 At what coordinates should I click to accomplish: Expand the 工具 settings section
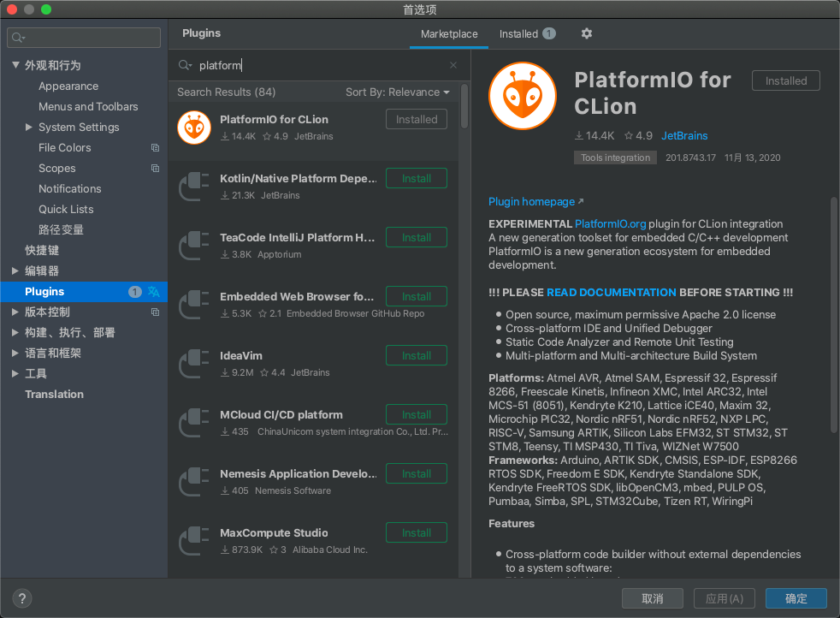(15, 373)
